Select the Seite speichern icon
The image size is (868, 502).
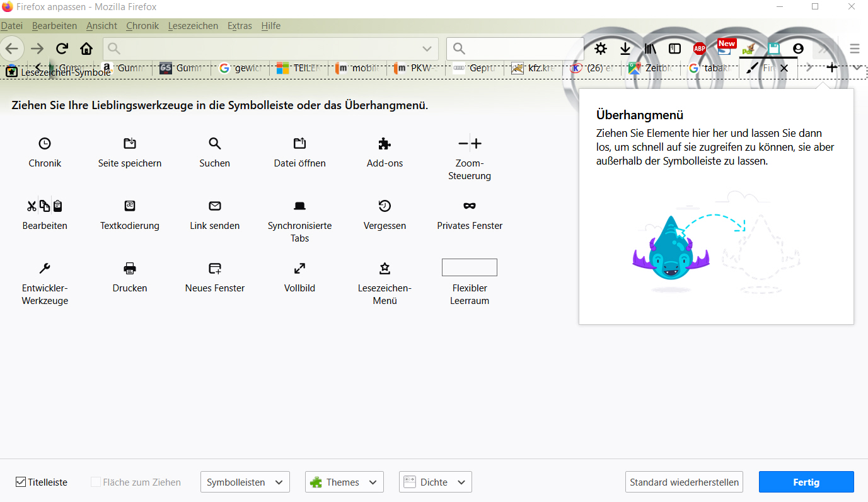coord(130,143)
